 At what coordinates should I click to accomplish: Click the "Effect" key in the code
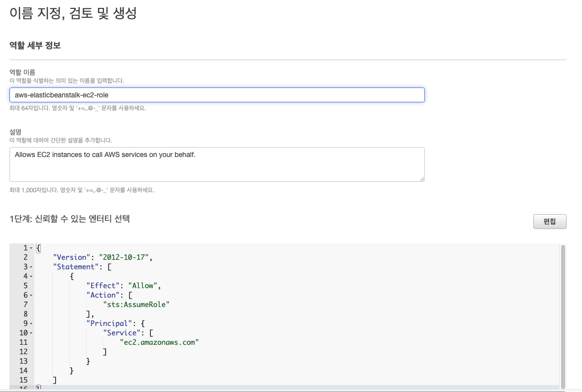point(103,286)
